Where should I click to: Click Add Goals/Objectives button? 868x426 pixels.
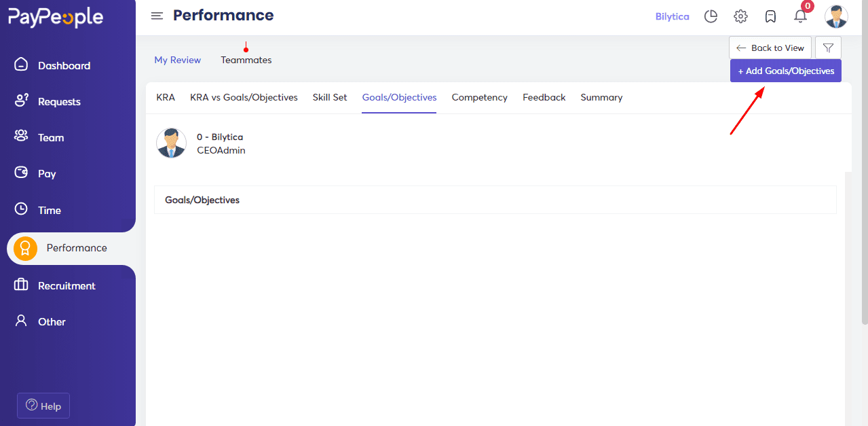click(786, 71)
